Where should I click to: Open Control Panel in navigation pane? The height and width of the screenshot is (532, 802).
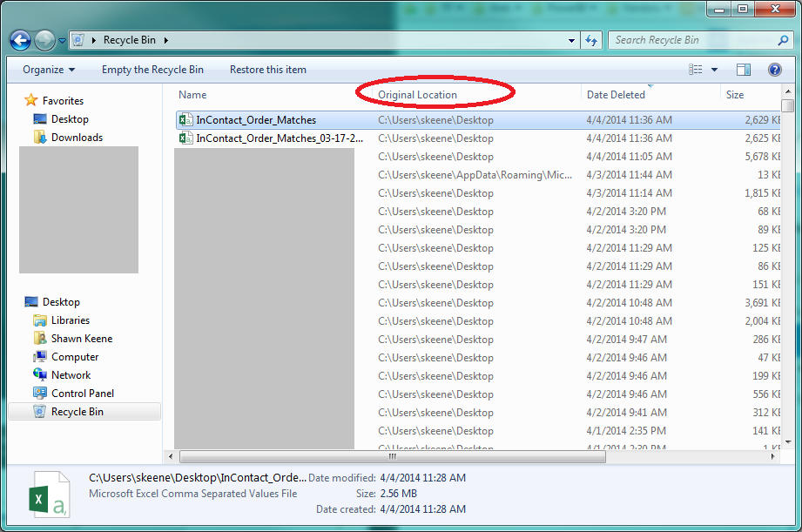[x=83, y=394]
